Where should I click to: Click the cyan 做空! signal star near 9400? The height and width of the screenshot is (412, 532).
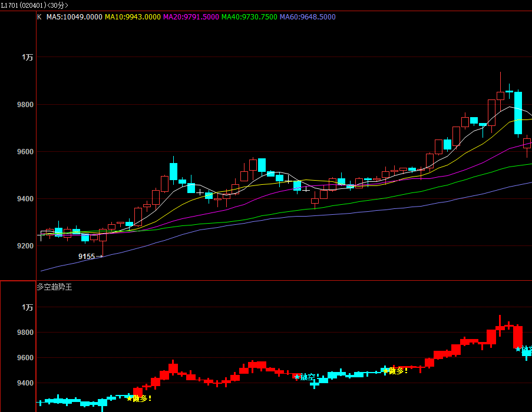pyautogui.click(x=297, y=377)
